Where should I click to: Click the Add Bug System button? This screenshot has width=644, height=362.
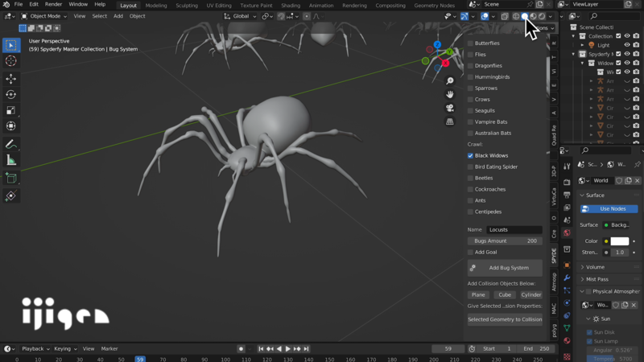pyautogui.click(x=505, y=268)
